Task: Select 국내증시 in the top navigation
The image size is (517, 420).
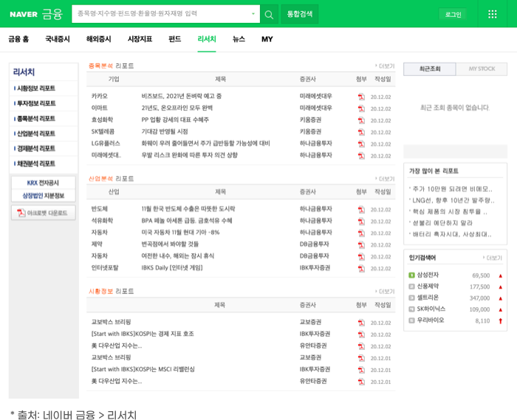Action: [58, 39]
